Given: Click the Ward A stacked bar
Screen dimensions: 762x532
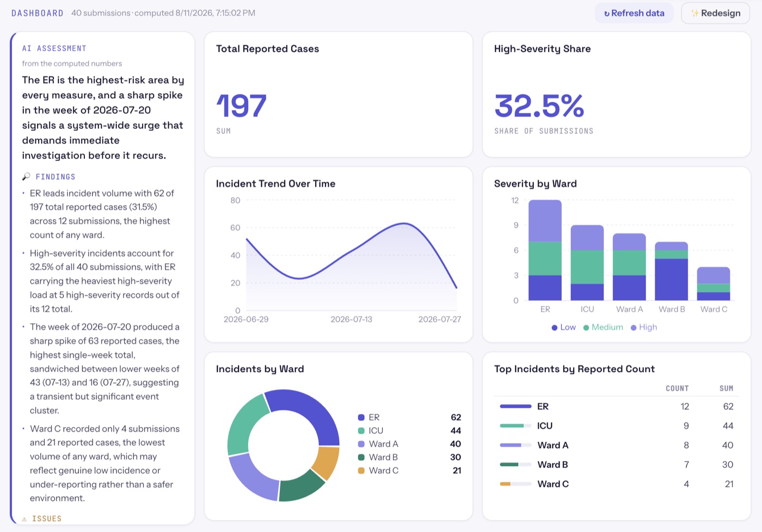Looking at the screenshot, I should click(629, 267).
